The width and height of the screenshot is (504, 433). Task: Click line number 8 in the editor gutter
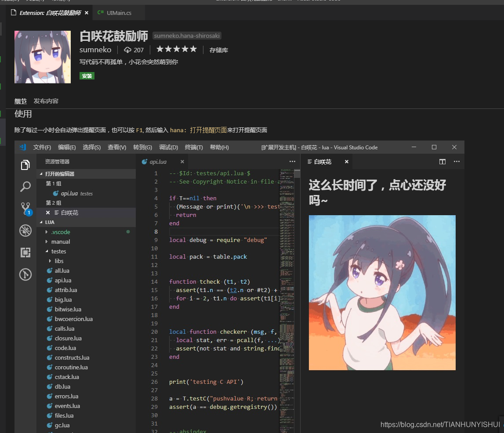(156, 231)
